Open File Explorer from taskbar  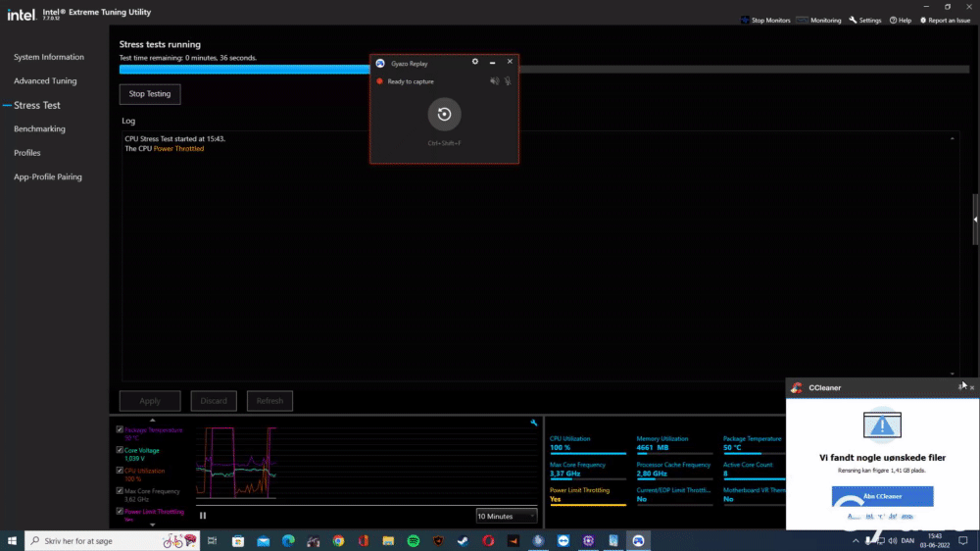388,540
